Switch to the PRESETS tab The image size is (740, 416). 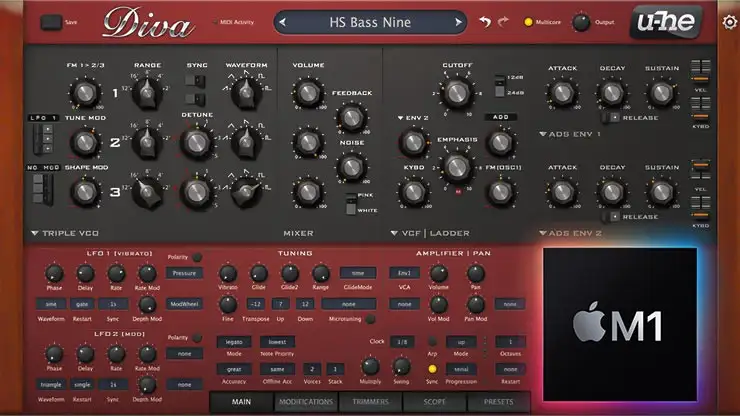pyautogui.click(x=498, y=402)
